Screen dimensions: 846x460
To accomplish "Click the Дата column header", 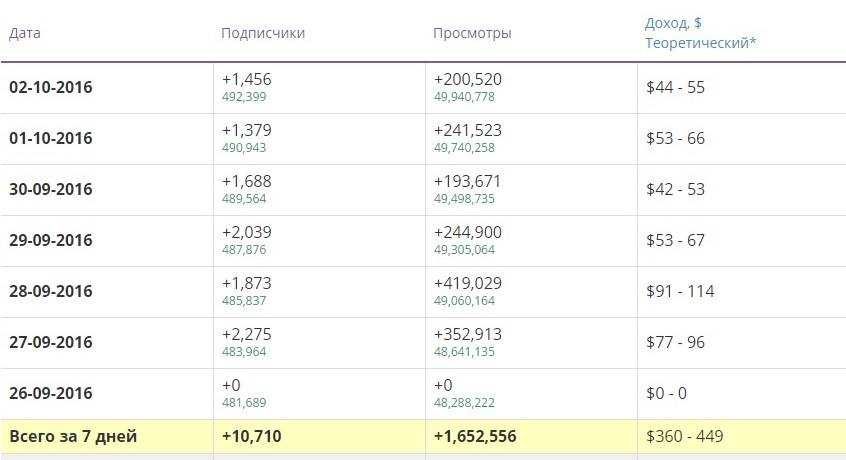I will tap(25, 33).
